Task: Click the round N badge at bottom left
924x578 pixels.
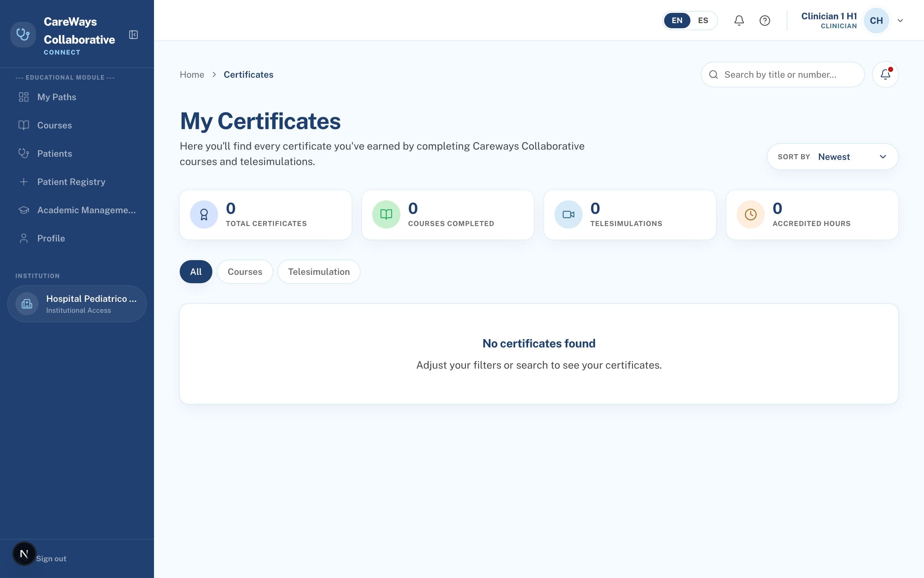Action: click(24, 554)
